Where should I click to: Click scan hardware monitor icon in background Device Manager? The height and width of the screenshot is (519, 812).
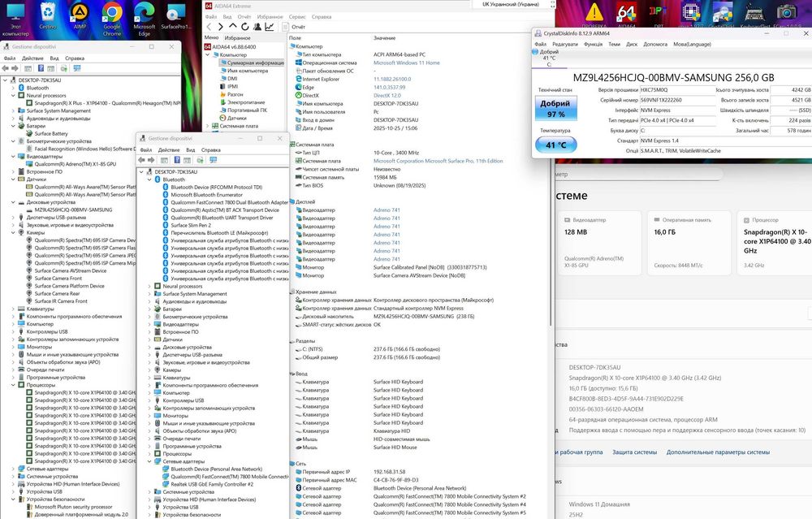point(77,68)
